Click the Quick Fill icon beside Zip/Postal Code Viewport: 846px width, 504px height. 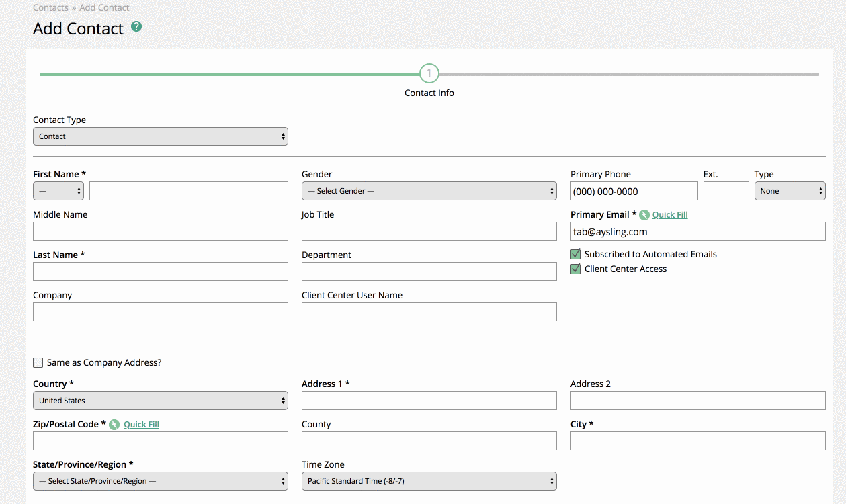pyautogui.click(x=114, y=425)
